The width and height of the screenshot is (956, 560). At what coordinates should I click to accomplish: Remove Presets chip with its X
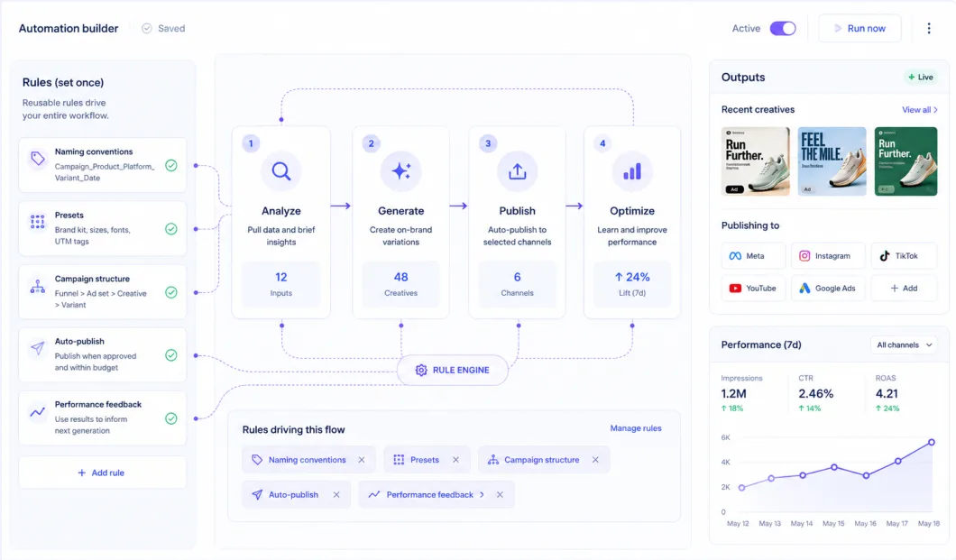[455, 460]
